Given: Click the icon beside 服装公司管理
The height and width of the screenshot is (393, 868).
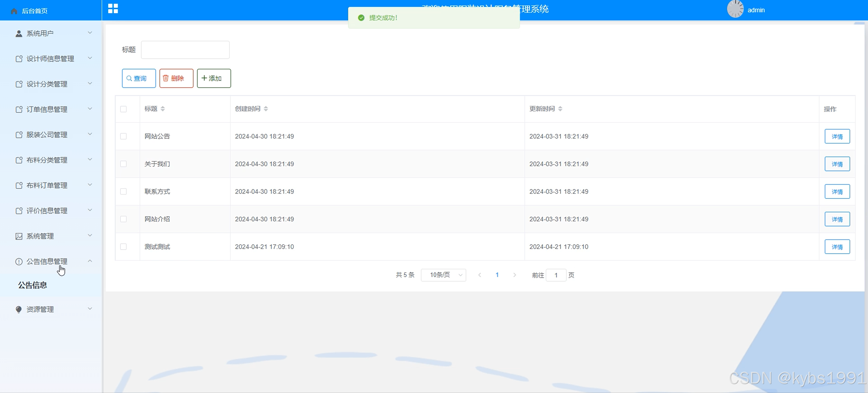Looking at the screenshot, I should [x=19, y=135].
